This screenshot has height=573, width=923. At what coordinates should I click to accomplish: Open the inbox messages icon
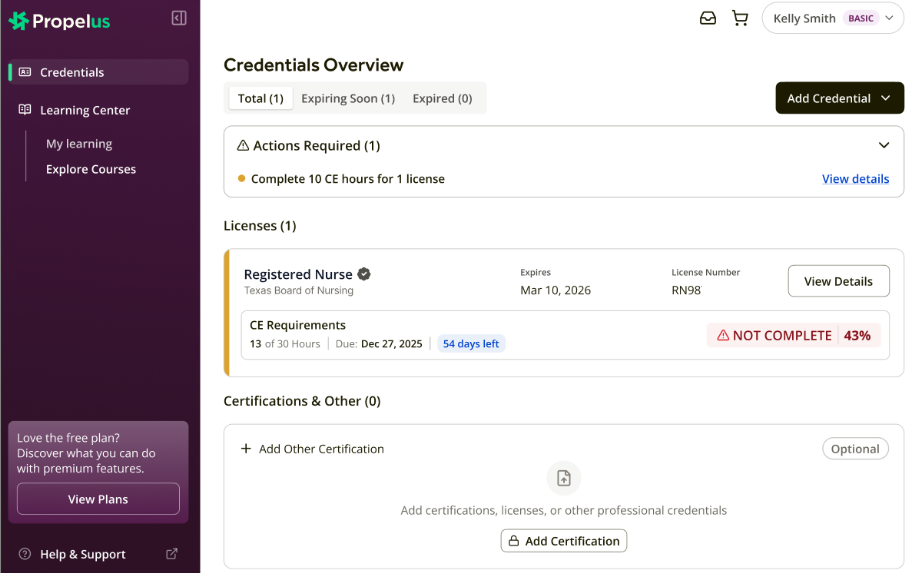tap(708, 18)
